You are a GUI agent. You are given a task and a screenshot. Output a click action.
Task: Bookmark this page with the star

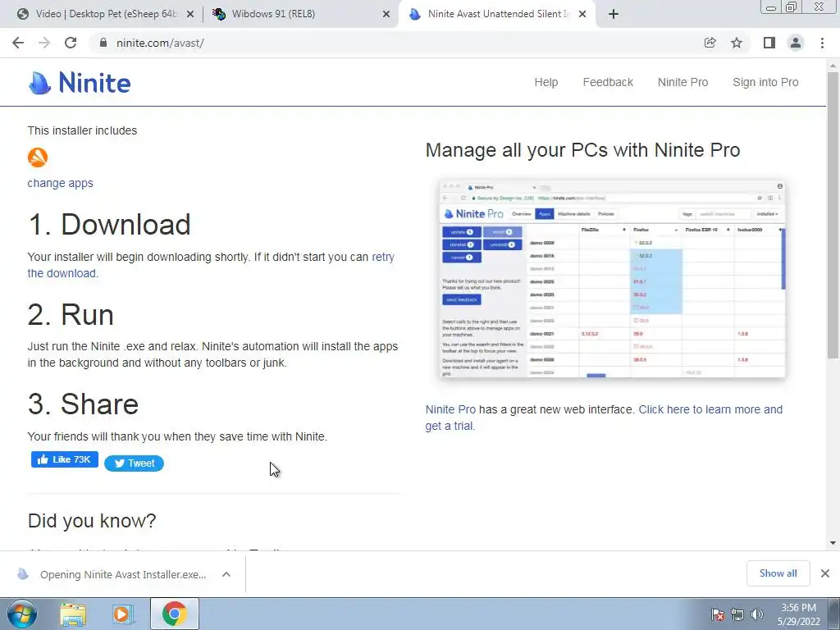[737, 43]
